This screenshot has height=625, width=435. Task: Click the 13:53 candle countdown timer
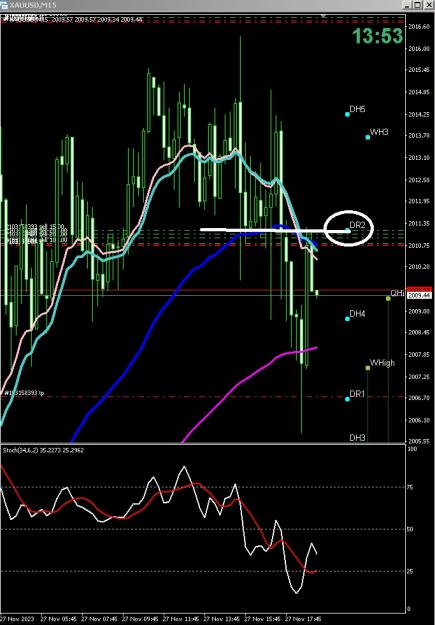click(x=377, y=36)
